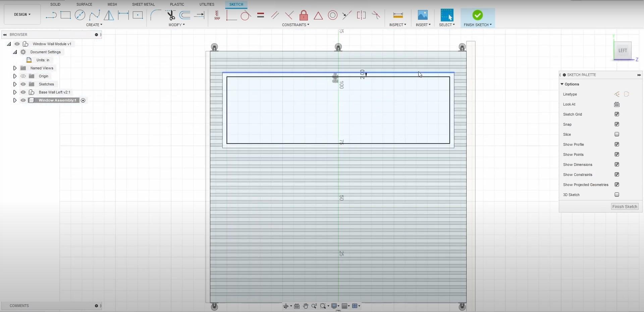Screen dimensions: 644x312
Task: Expand the Named Views folder
Action: click(15, 68)
